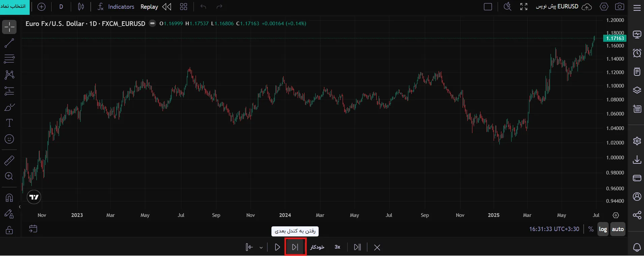Toggle stay in drawing mode pencil-lock
Image resolution: width=644 pixels, height=256 pixels.
click(9, 214)
